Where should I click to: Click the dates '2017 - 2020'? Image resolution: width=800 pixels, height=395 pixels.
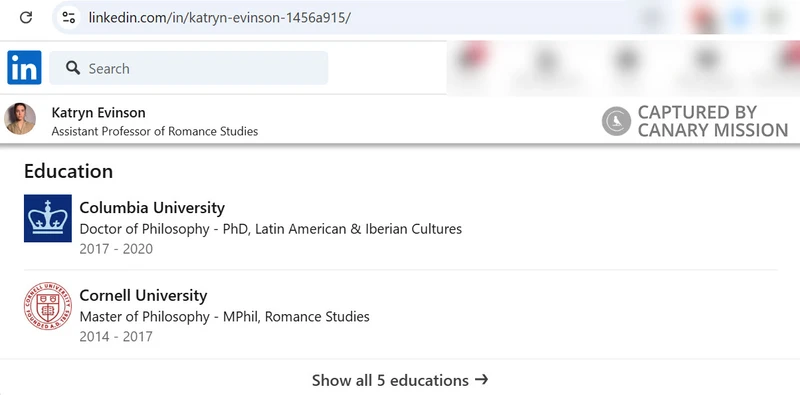(x=116, y=249)
